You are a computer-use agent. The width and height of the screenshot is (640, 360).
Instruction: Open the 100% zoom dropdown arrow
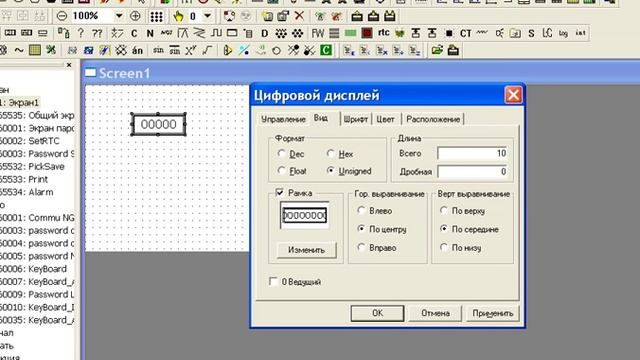(119, 16)
